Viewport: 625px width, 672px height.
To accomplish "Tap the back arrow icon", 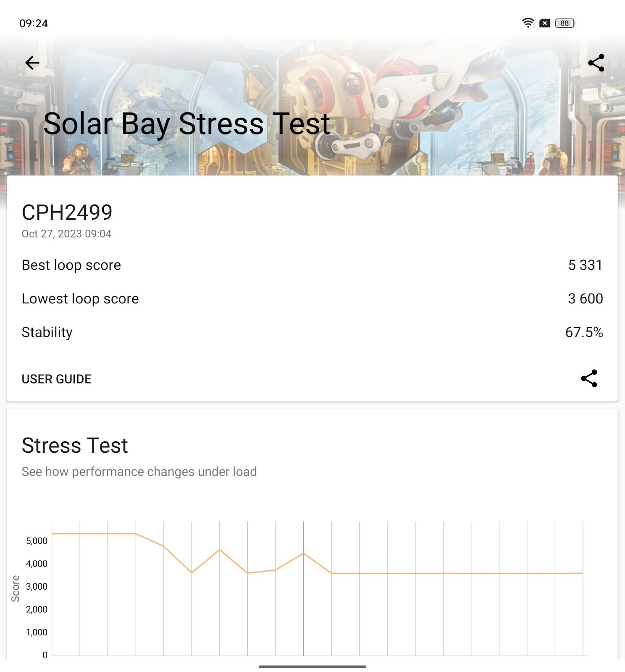I will [32, 63].
